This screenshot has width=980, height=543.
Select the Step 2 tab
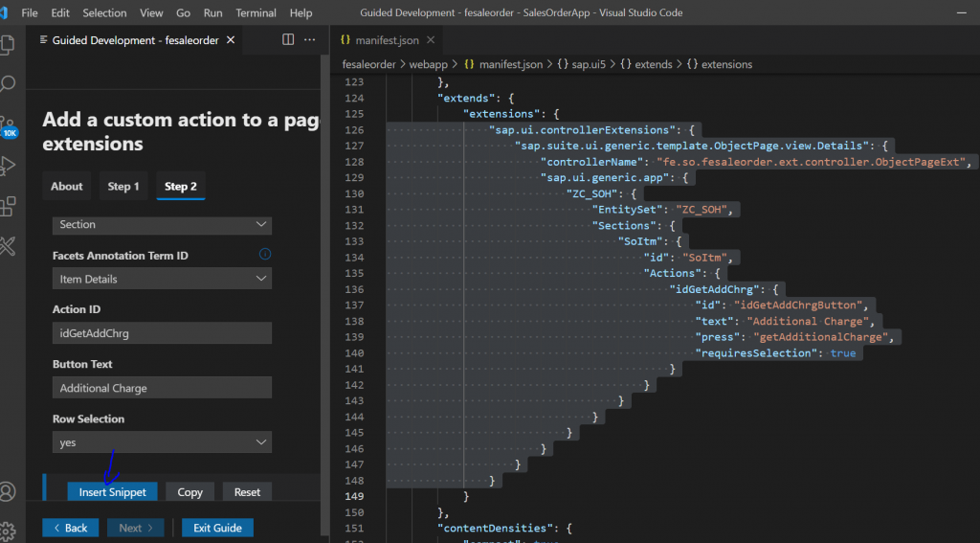point(181,186)
